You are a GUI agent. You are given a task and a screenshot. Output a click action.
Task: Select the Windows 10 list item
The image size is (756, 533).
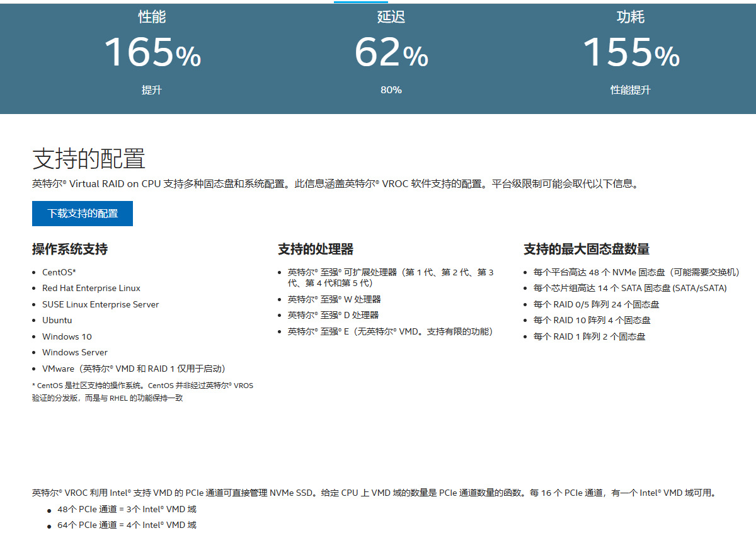[67, 336]
